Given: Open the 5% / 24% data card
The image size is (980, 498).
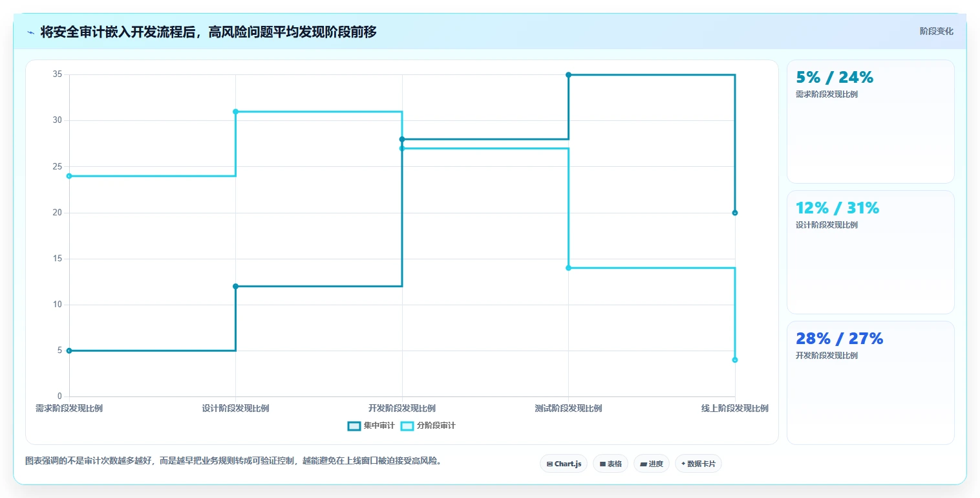Looking at the screenshot, I should [x=870, y=122].
